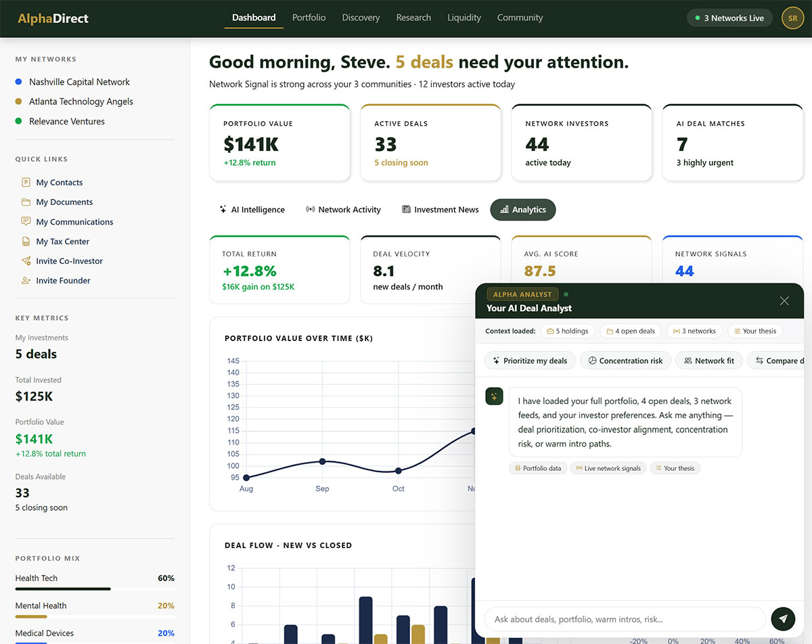Click the SR user avatar
Screen dimensions: 812x644
pos(793,18)
